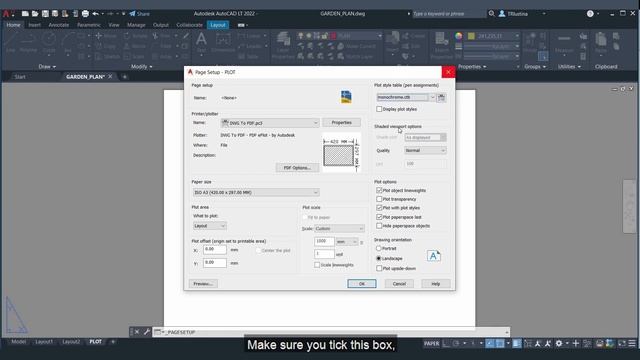This screenshot has width=640, height=360.
Task: Open the Home ribbon tab
Action: [13, 25]
